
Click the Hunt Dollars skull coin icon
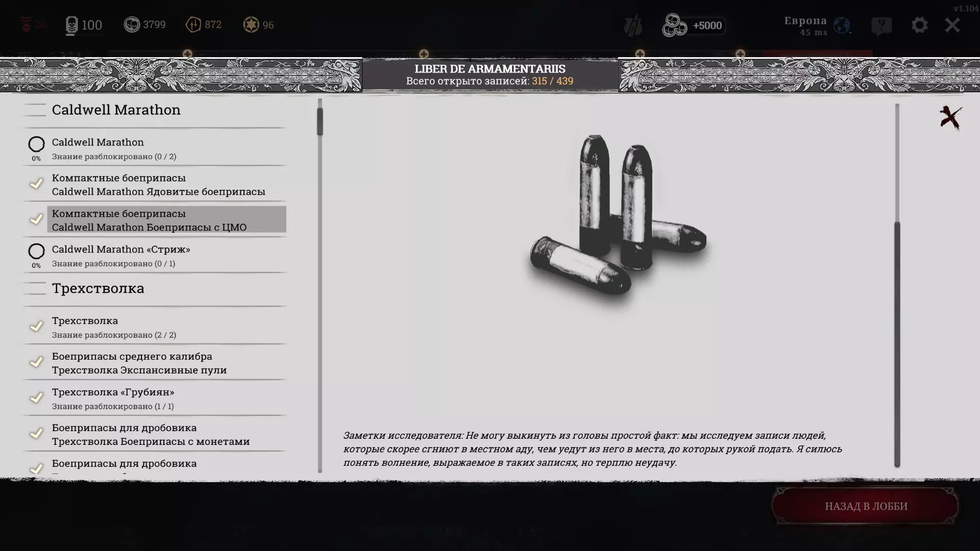point(132,24)
